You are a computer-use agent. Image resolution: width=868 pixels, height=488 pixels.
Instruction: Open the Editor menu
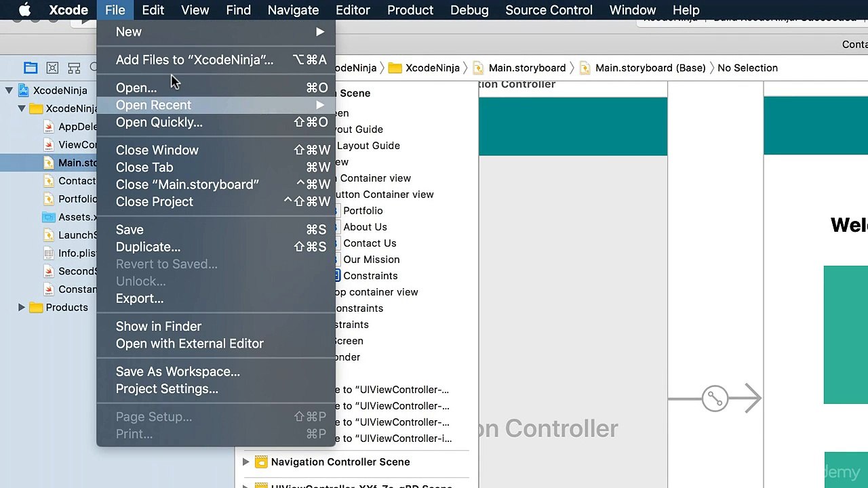pyautogui.click(x=353, y=10)
